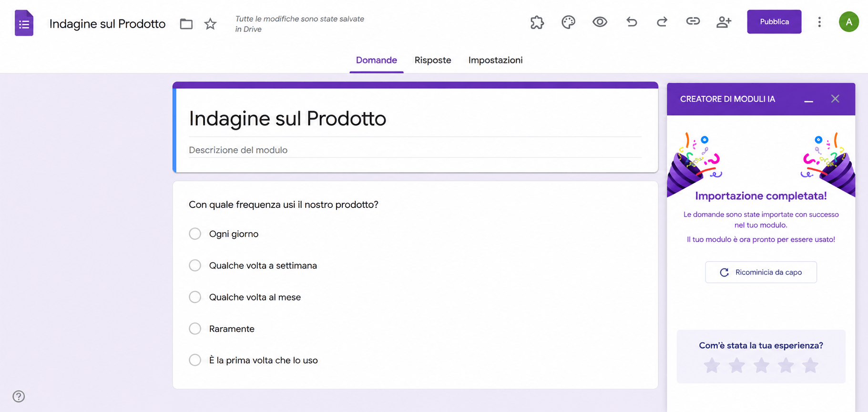Image resolution: width=868 pixels, height=412 pixels.
Task: Click the Descrizione del modulo field
Action: [415, 150]
